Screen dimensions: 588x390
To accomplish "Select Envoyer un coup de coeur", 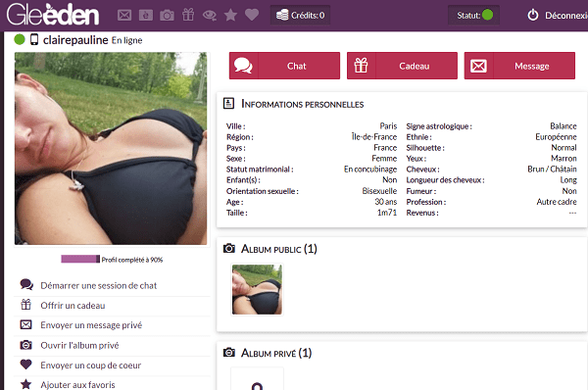I will coord(91,365).
